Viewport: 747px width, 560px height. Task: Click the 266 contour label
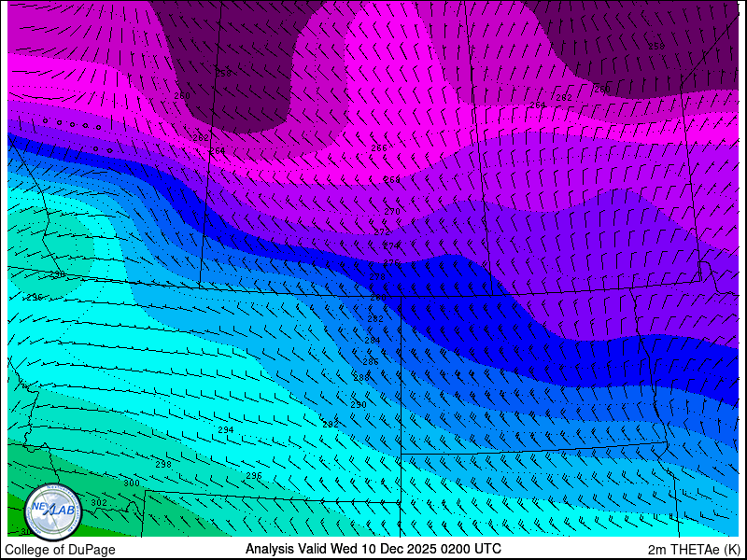click(x=379, y=148)
